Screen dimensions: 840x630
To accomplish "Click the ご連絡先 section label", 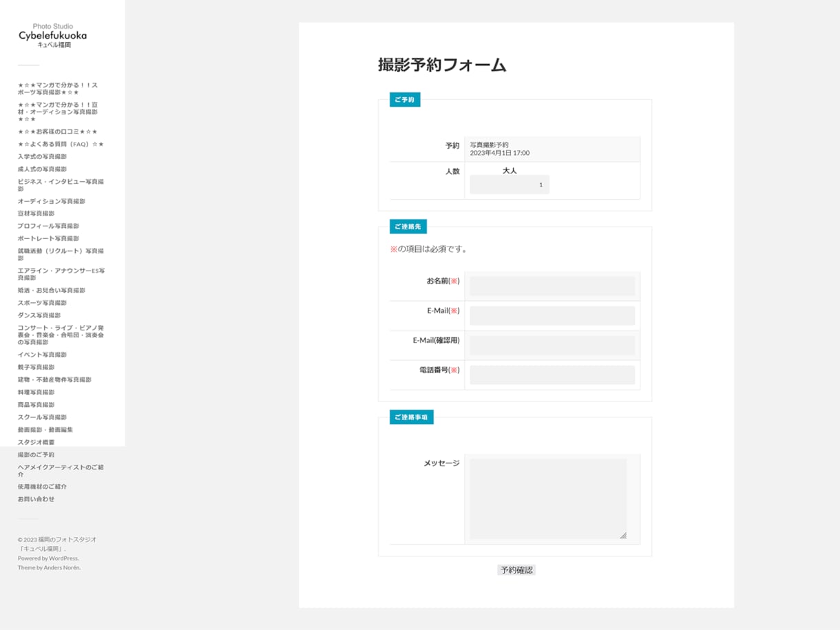I will pyautogui.click(x=408, y=227).
